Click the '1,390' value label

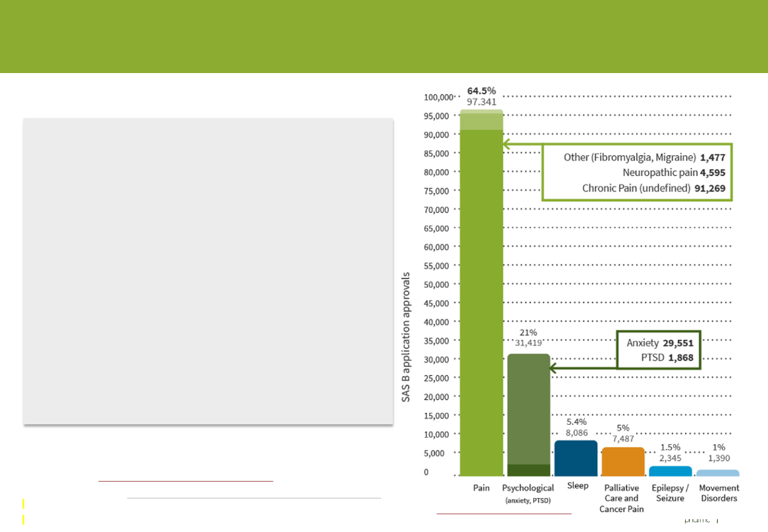(x=718, y=458)
